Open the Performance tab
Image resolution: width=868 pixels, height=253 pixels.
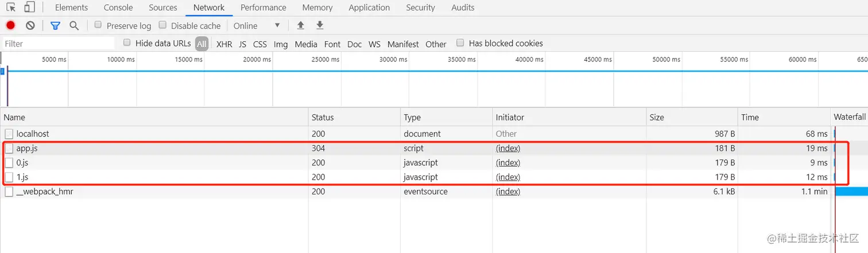263,7
